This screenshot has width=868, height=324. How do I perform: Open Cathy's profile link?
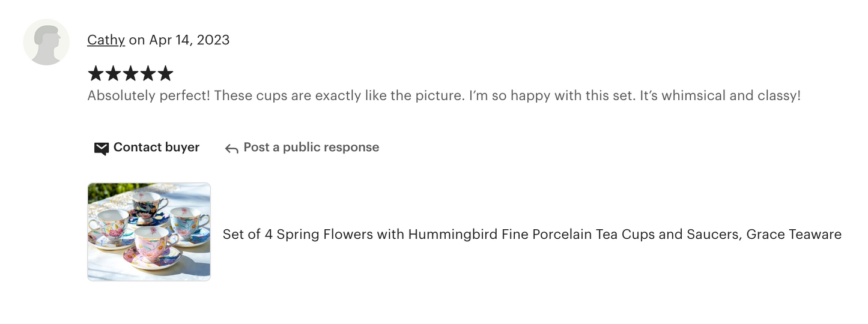(106, 40)
